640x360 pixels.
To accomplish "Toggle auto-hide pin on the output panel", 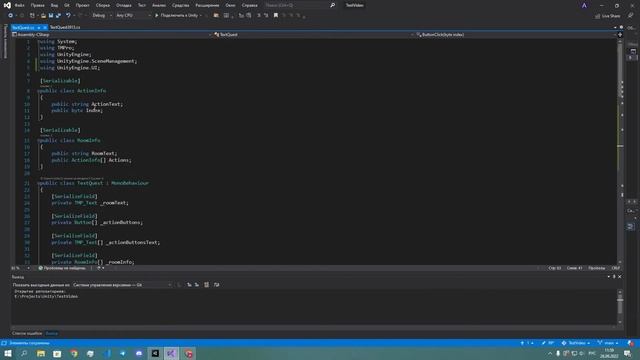I will coord(614,277).
